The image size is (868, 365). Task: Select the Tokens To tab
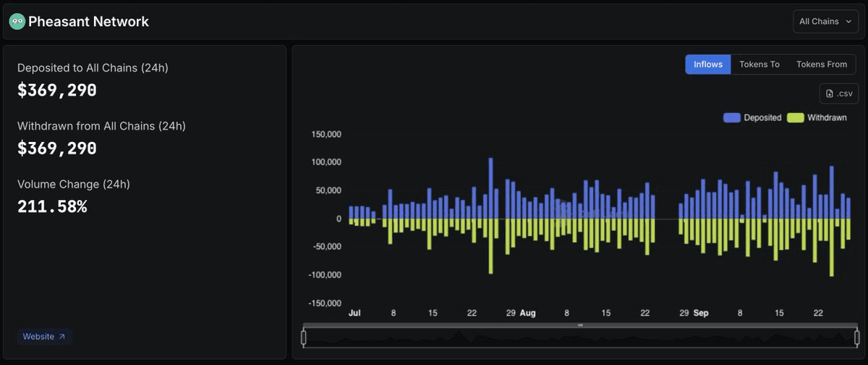(x=759, y=64)
